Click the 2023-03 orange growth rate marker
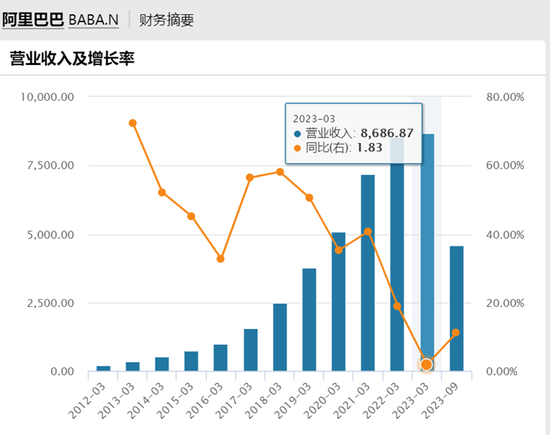Screen dimensions: 550x435 pos(426,365)
